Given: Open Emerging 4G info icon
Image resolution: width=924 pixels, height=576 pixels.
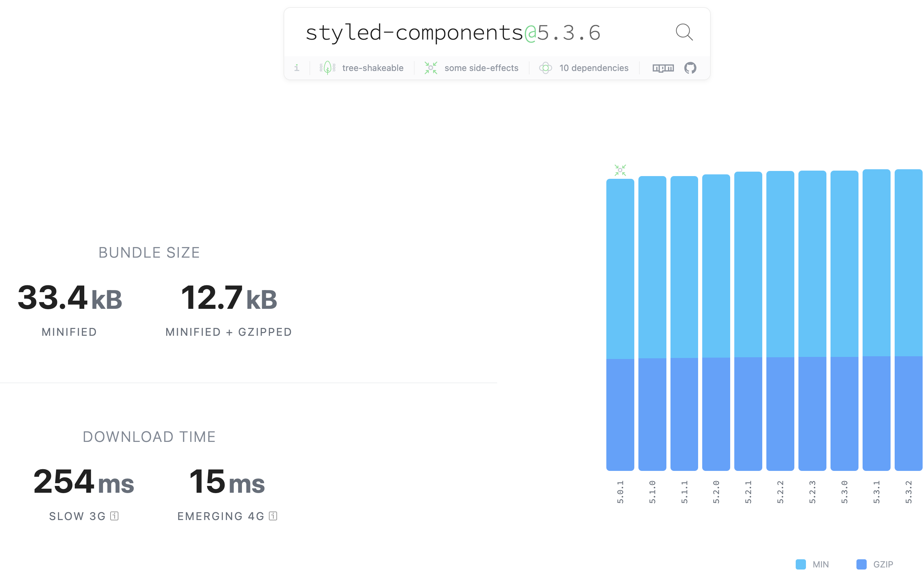Looking at the screenshot, I should [x=273, y=516].
